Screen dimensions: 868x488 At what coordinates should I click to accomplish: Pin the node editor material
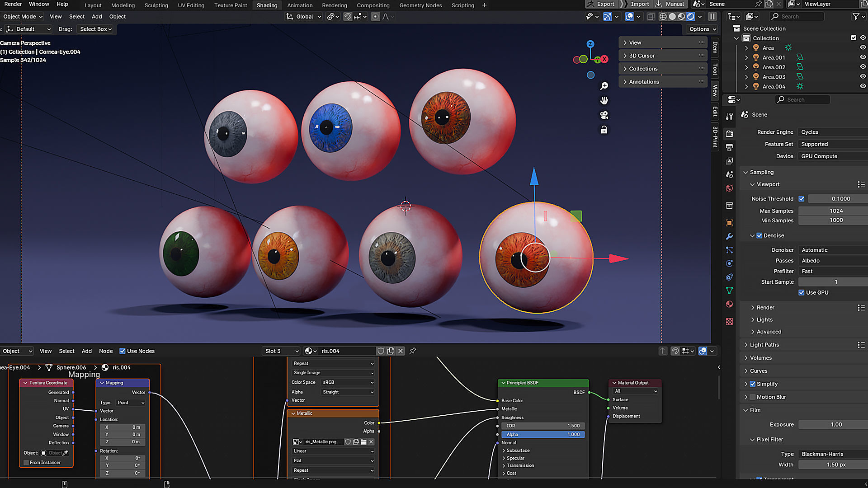tap(413, 351)
